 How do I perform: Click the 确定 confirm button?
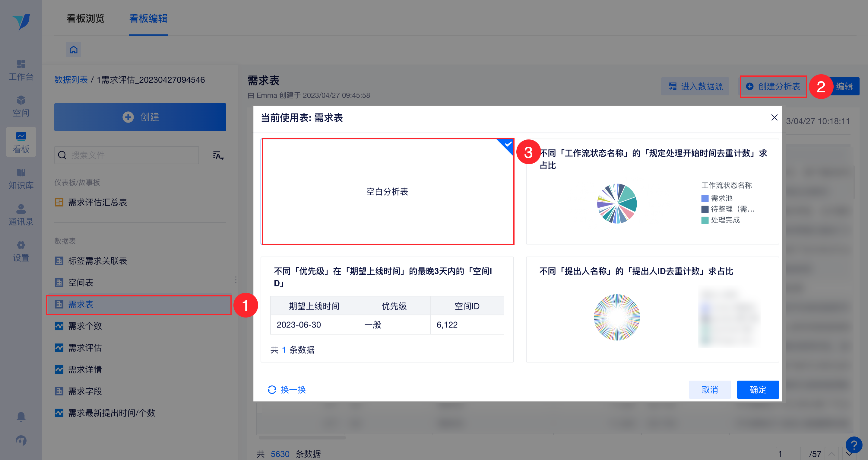coord(758,389)
